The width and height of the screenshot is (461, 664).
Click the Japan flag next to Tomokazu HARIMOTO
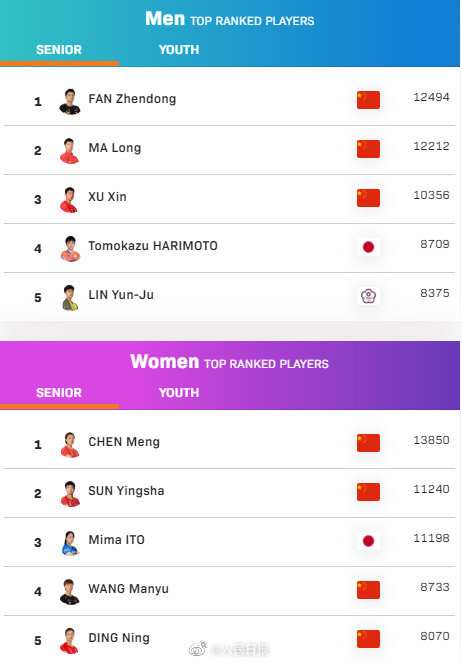coord(368,247)
